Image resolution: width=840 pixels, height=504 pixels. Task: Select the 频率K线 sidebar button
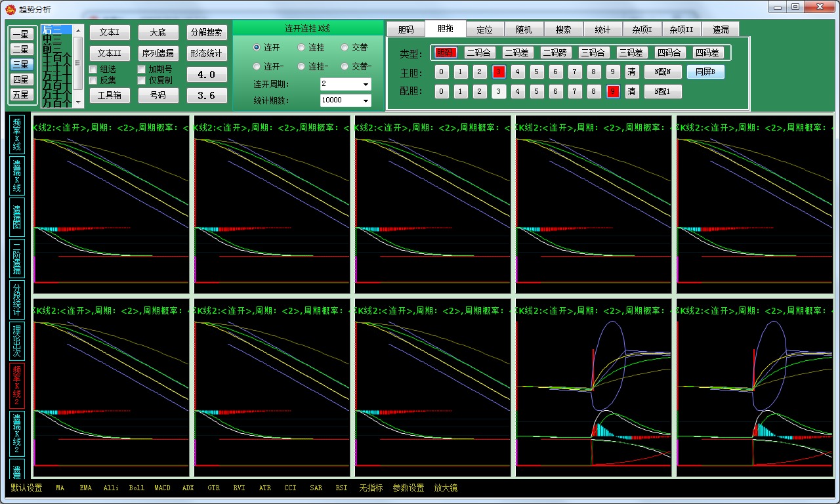pos(17,135)
